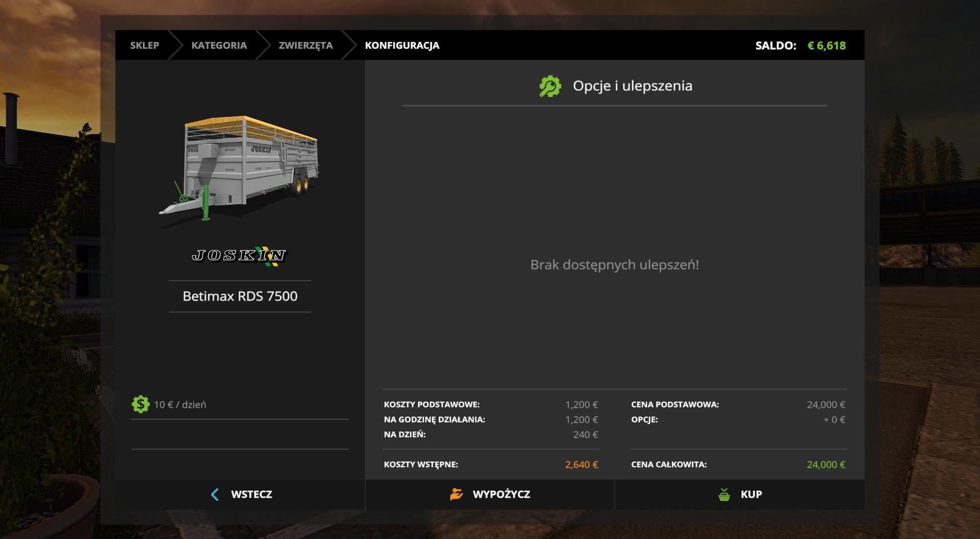Click the Betimax RDS 7500 name

coord(240,296)
